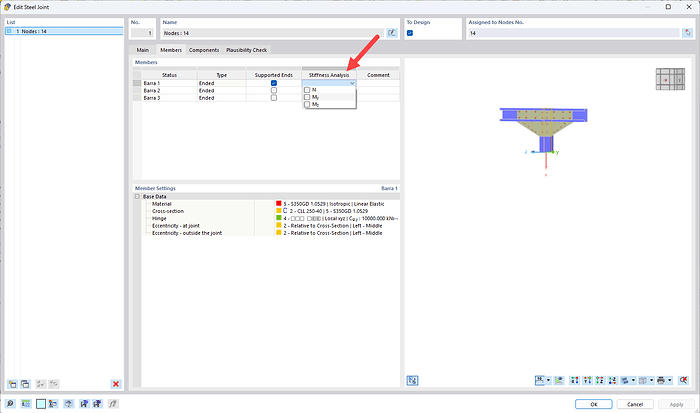This screenshot has height=413, width=700.
Task: Copy the selected steel joint item
Action: (25, 384)
